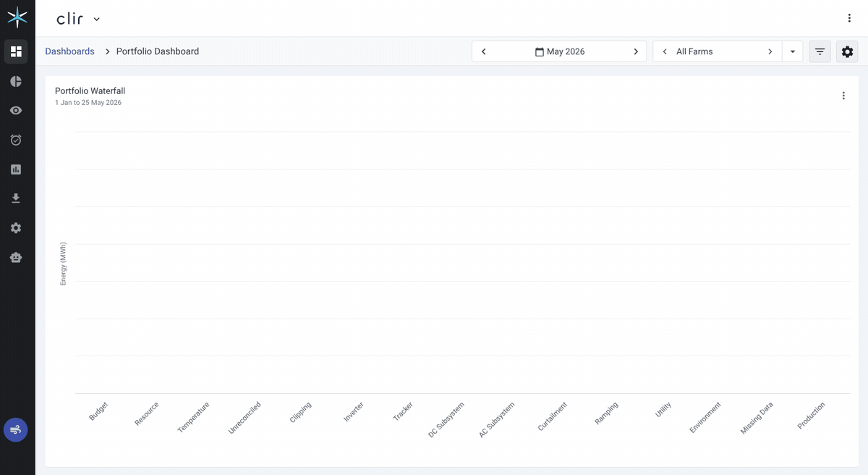
Task: Open the bar chart reports sidebar icon
Action: (x=16, y=169)
